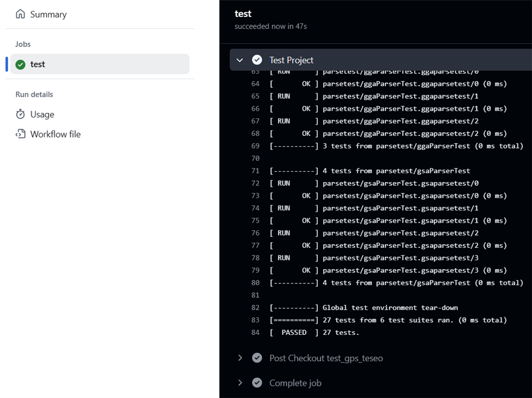Click the Summary home icon
The image size is (532, 398).
[20, 14]
